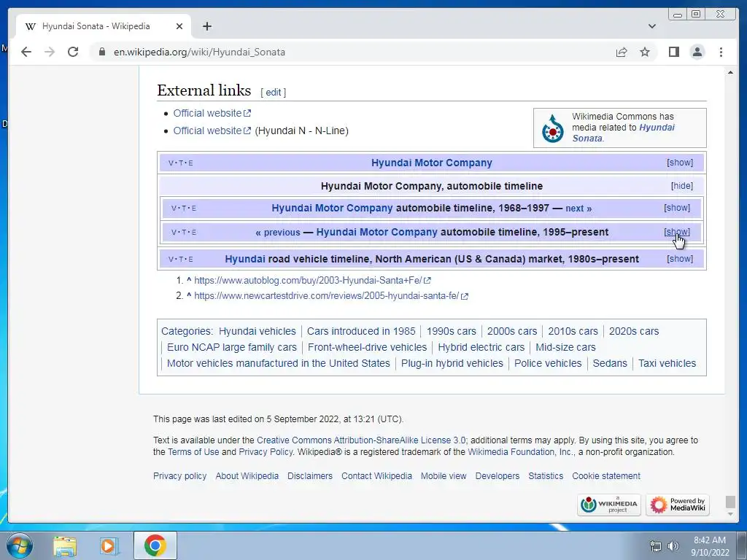This screenshot has height=560, width=747.
Task: Open the browser side panel icon
Action: tap(673, 52)
